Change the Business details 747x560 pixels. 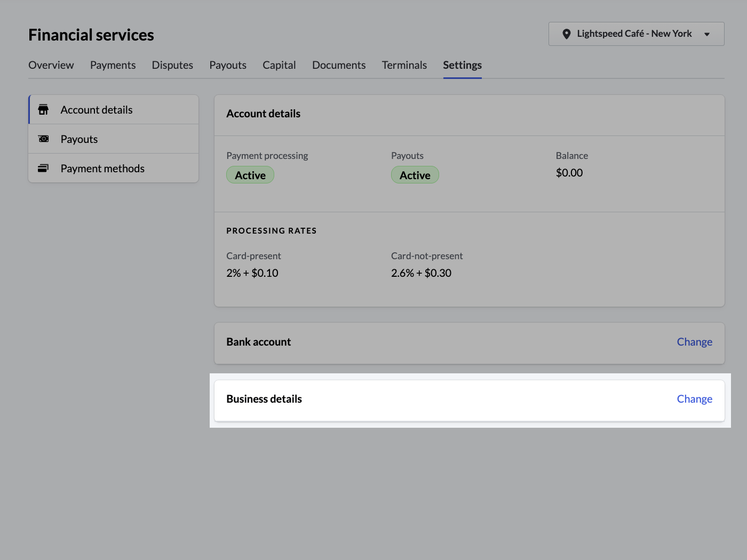pyautogui.click(x=694, y=398)
